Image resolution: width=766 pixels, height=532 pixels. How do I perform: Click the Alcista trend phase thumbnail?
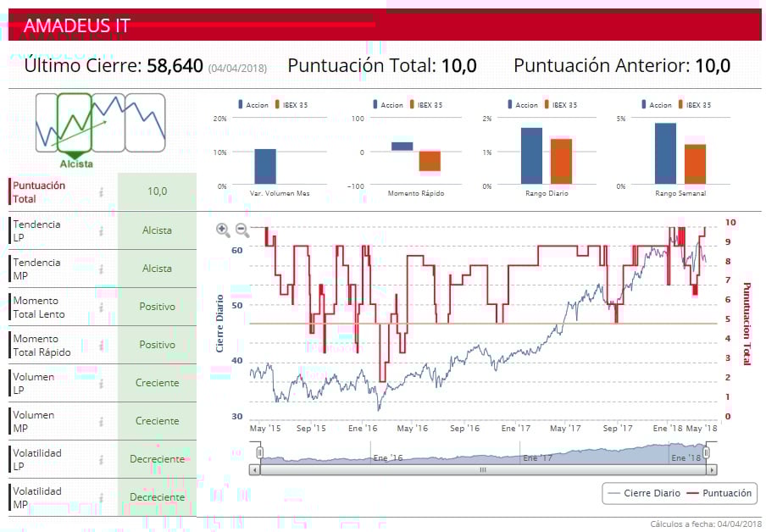(75, 123)
